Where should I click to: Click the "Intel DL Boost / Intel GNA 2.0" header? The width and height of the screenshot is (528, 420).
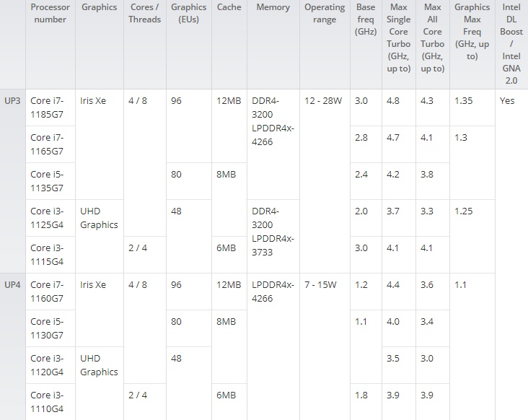[x=511, y=44]
